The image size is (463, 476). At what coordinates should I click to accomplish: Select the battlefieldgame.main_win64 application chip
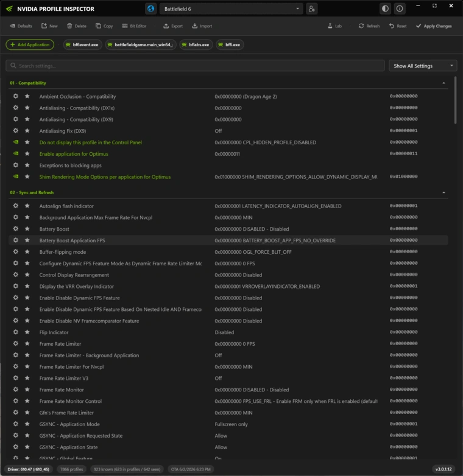(x=141, y=44)
